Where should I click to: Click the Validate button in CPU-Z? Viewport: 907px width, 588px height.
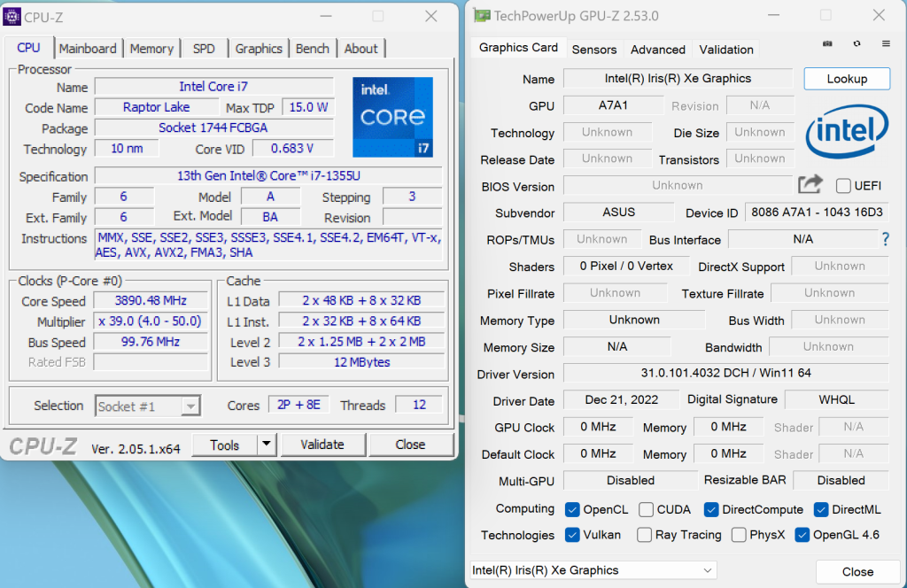[x=322, y=445]
